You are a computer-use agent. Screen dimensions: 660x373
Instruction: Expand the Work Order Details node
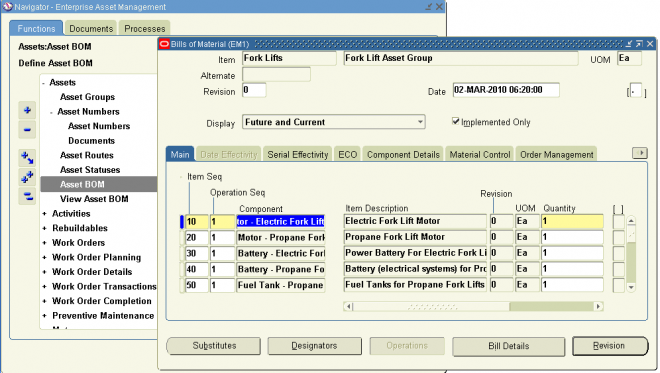[44, 272]
